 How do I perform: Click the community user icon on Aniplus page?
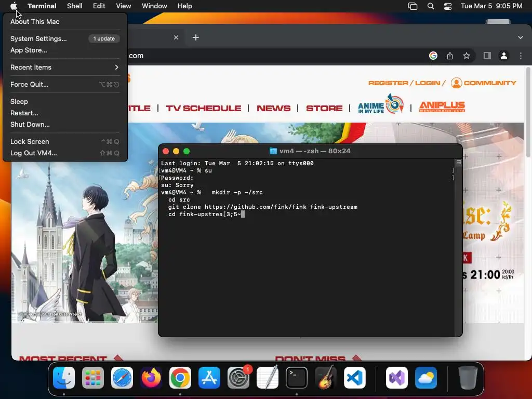[x=456, y=83]
